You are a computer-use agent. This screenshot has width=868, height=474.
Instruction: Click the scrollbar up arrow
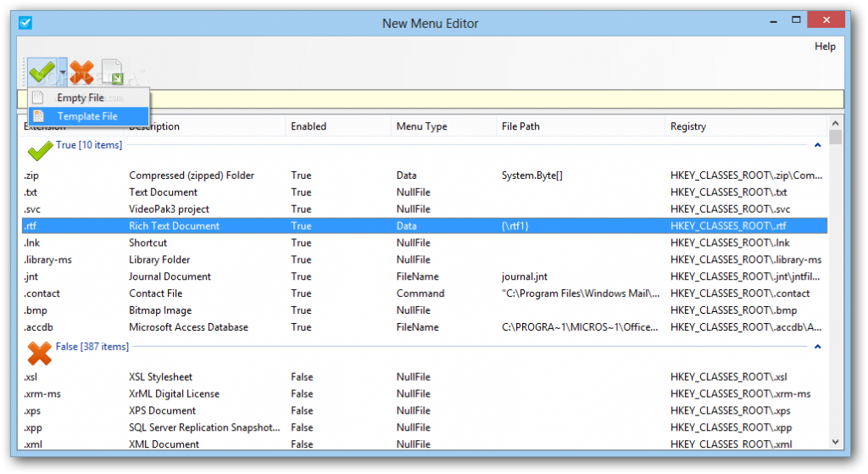point(835,123)
